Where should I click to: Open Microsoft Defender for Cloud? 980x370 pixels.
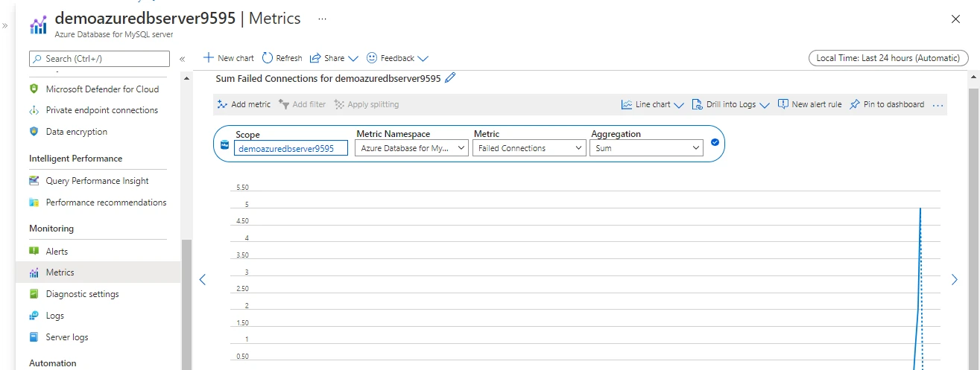pos(102,89)
